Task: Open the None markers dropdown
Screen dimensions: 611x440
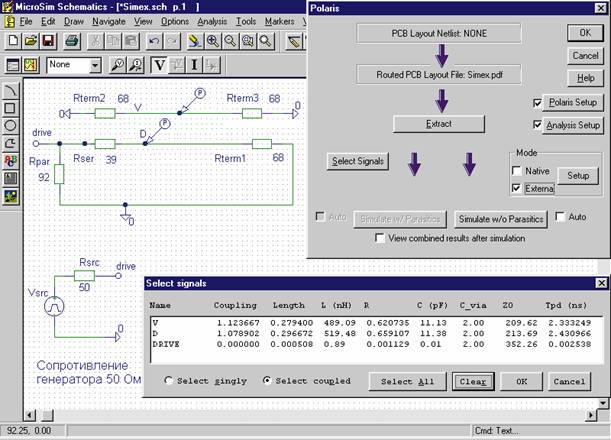Action: click(95, 65)
